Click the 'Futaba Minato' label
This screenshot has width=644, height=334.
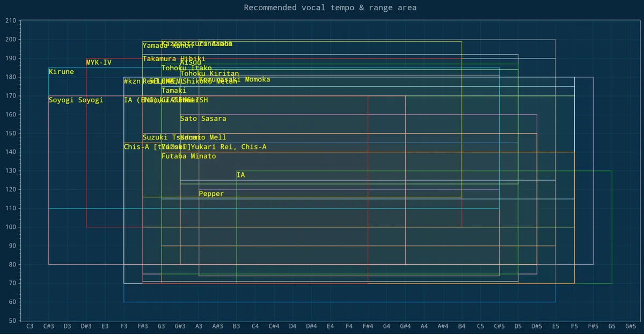[189, 156]
